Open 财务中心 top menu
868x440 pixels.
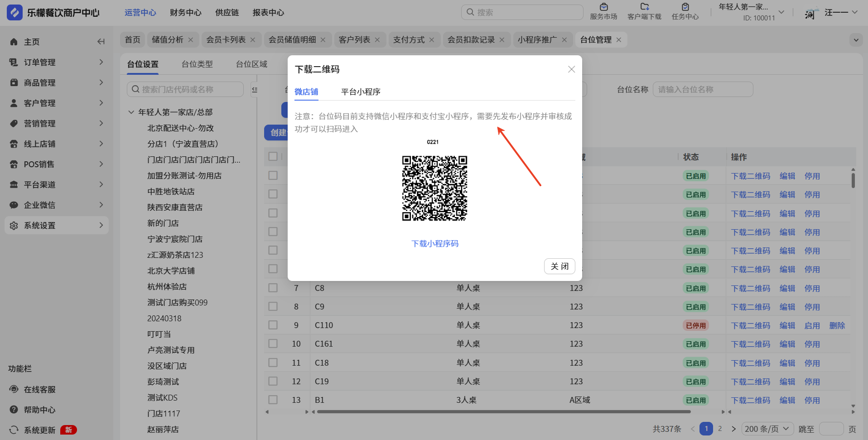(x=186, y=13)
